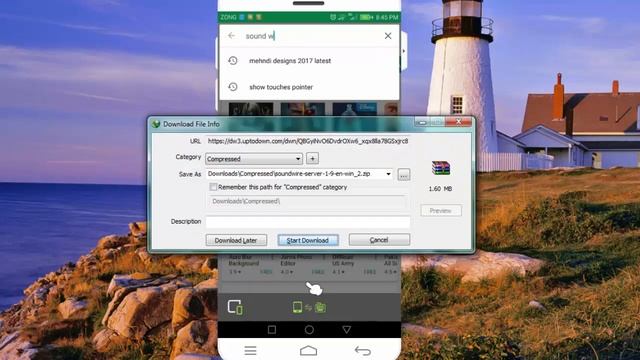The image size is (640, 360).
Task: Tap history icon beside mehndi designs suggestion
Action: click(233, 61)
